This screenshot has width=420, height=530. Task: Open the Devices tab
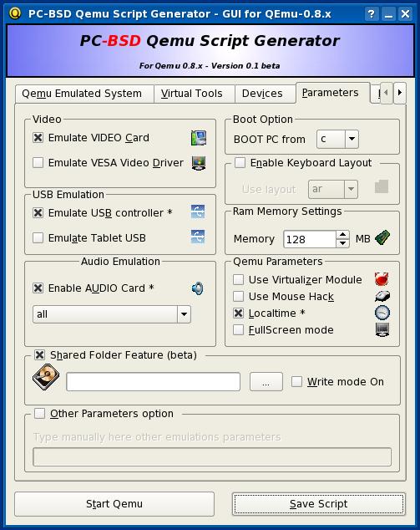[262, 94]
